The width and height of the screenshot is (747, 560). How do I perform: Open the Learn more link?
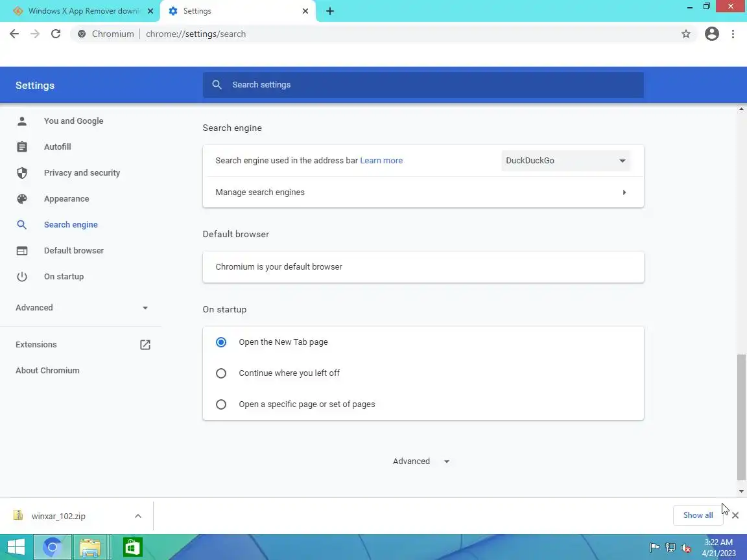(x=381, y=161)
